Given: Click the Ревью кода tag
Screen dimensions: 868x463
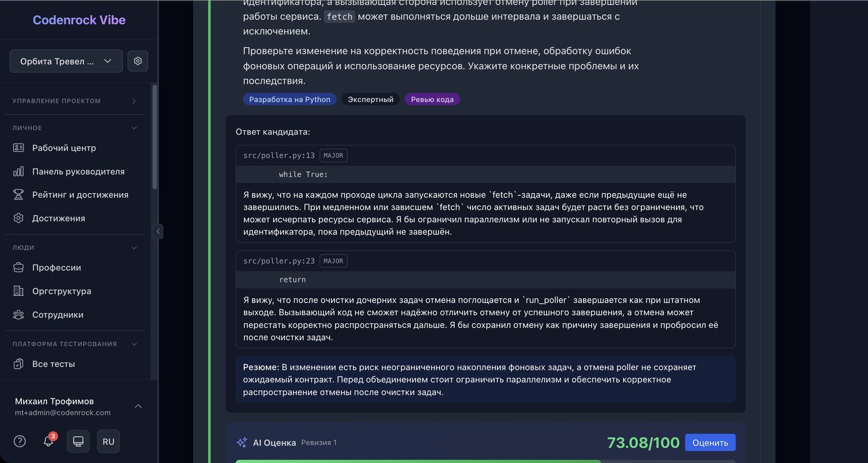Looking at the screenshot, I should point(432,100).
